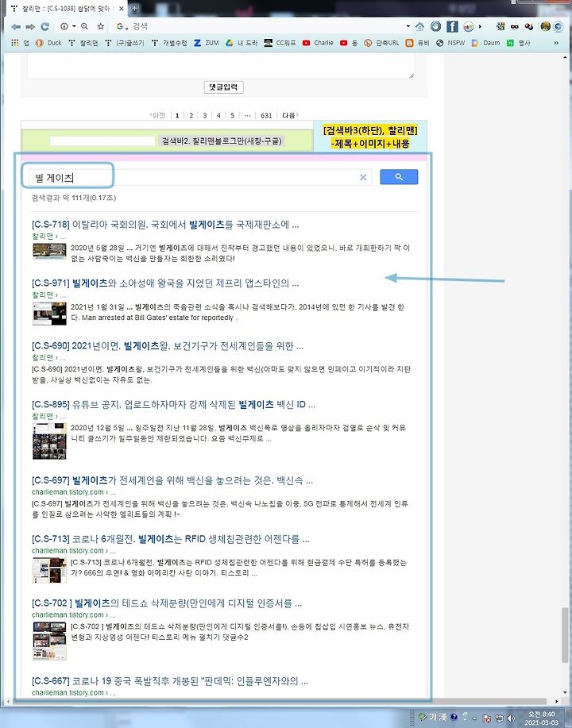Reload the page with the refresh icon
Viewport: 572px width, 728px height.
click(45, 27)
